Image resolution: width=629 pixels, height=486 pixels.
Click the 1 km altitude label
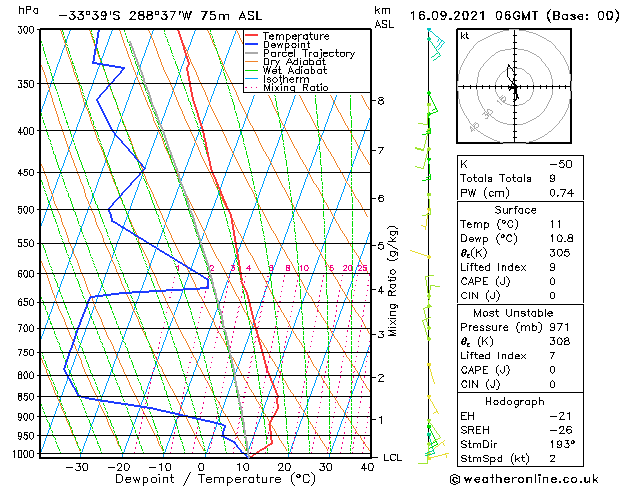click(381, 420)
